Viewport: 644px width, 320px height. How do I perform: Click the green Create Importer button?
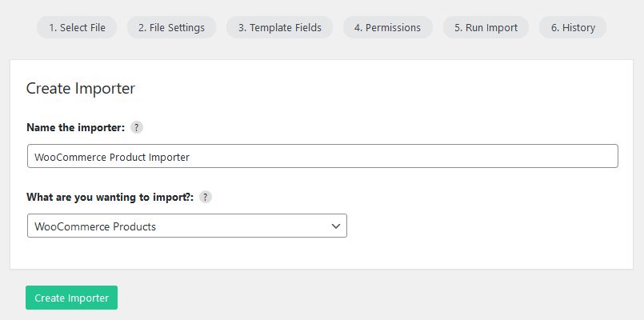coord(71,298)
